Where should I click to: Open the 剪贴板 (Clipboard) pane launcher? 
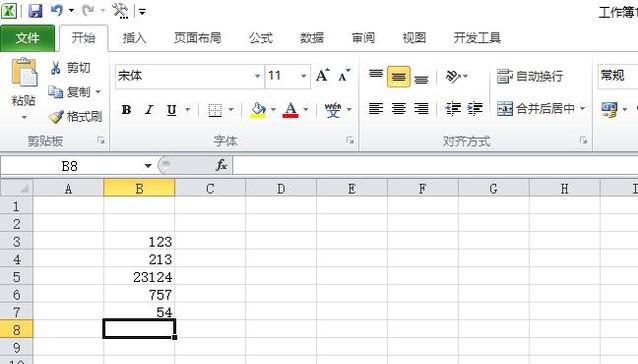tap(101, 141)
